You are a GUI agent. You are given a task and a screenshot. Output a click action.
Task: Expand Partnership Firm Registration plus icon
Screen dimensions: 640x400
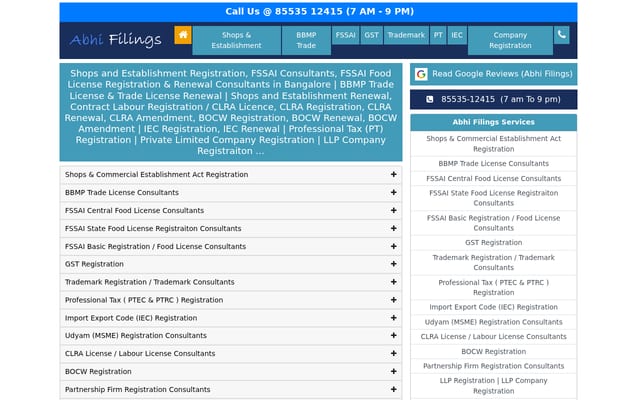[393, 389]
